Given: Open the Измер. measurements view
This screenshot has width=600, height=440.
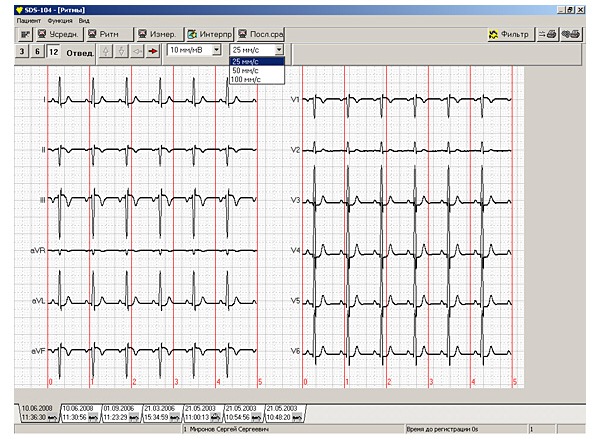Looking at the screenshot, I should point(158,34).
